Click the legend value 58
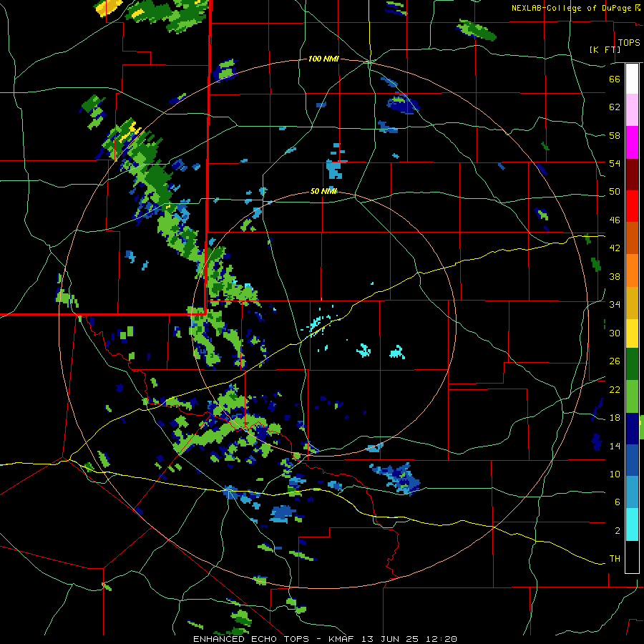Viewport: 644px width, 644px height. click(x=615, y=135)
